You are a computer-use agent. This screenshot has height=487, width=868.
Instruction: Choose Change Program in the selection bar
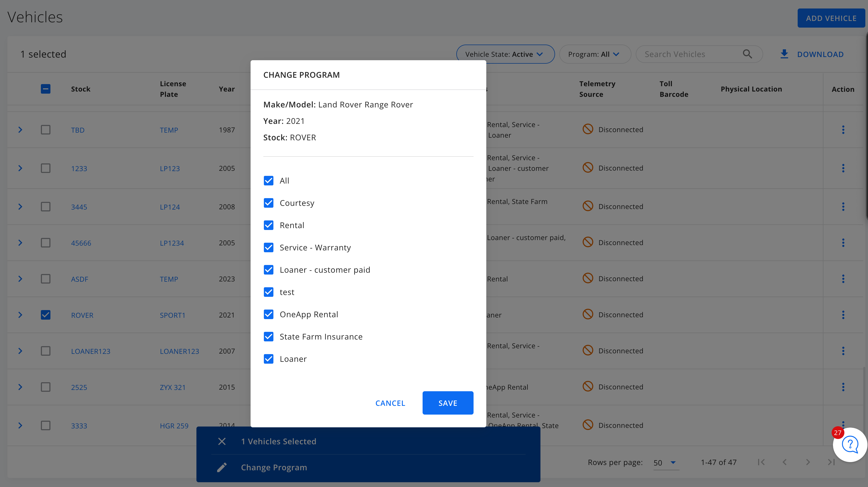pos(274,467)
